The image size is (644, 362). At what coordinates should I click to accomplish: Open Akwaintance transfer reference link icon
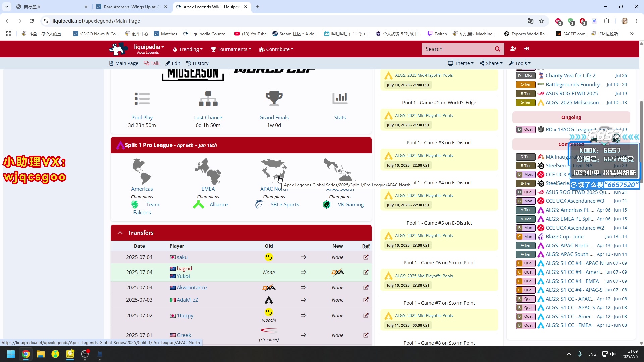[x=366, y=288]
